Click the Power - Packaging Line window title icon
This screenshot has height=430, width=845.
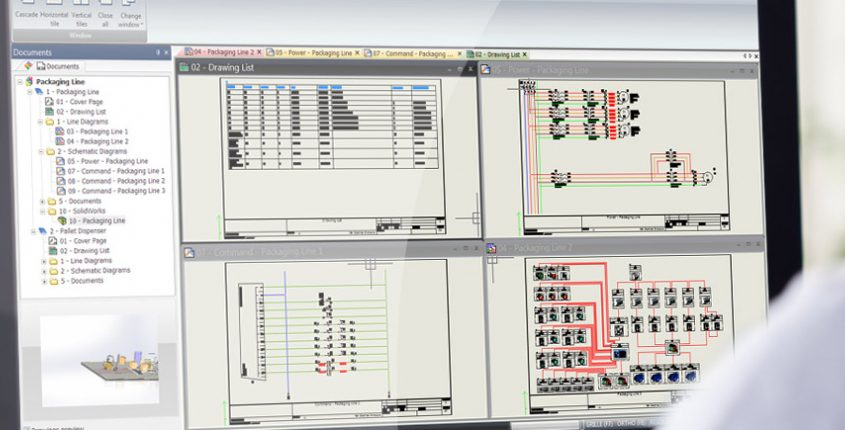[486, 69]
